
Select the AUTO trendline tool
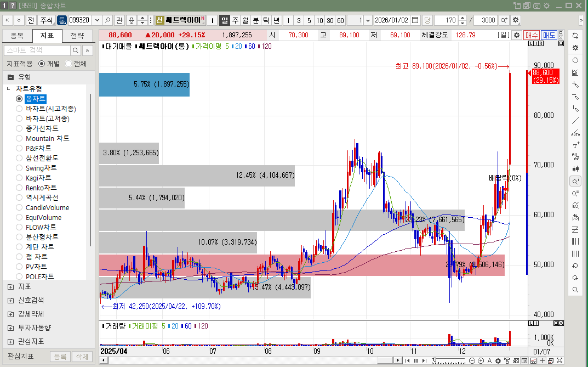click(x=575, y=133)
